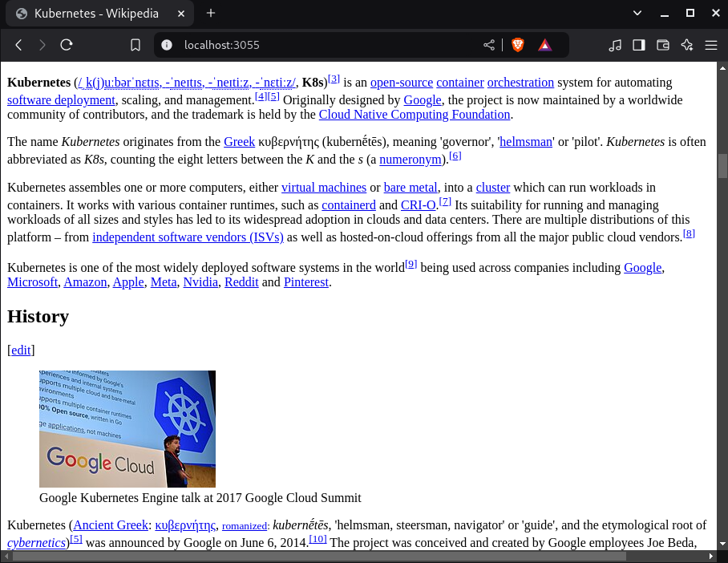The height and width of the screenshot is (563, 728).
Task: Open the CRI-O link
Action: click(x=419, y=205)
